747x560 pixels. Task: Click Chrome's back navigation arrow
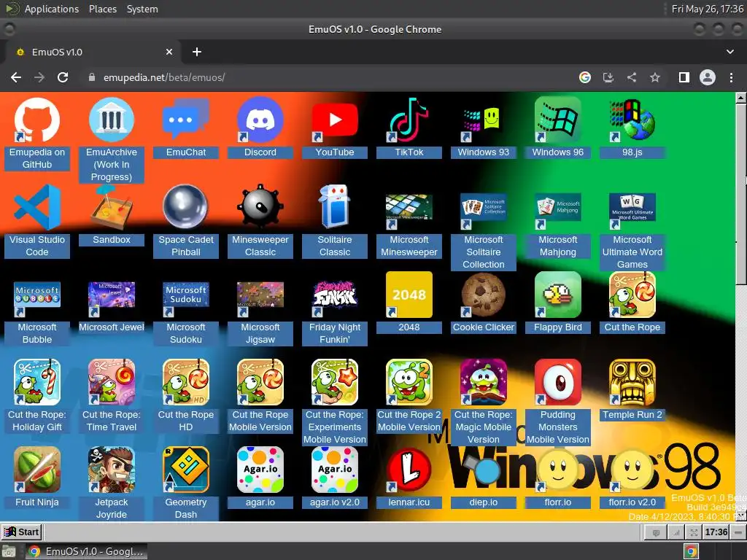coord(16,77)
